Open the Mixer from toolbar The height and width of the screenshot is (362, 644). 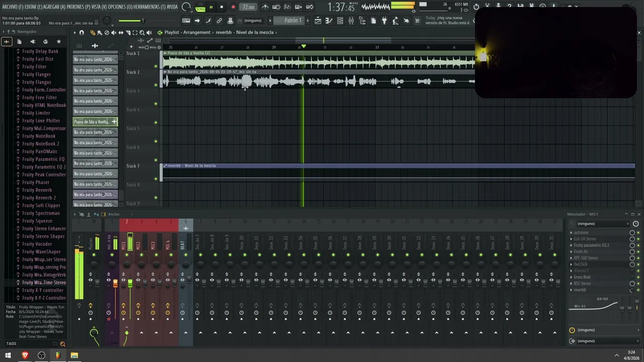(x=351, y=21)
